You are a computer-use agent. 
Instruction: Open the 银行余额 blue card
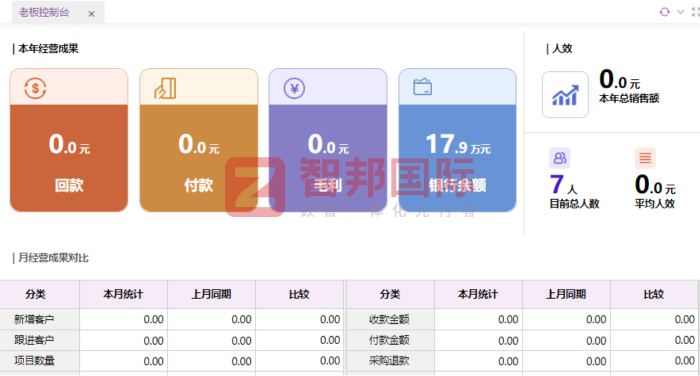[458, 140]
